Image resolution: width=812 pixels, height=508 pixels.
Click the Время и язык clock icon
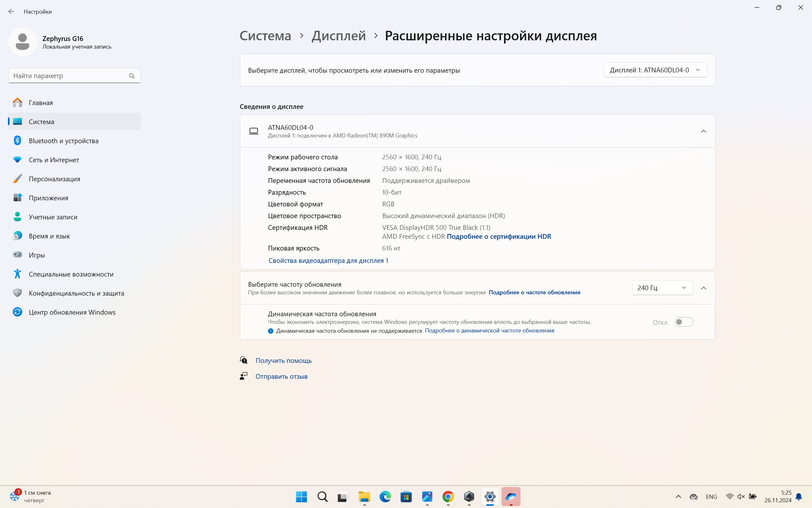click(x=17, y=236)
